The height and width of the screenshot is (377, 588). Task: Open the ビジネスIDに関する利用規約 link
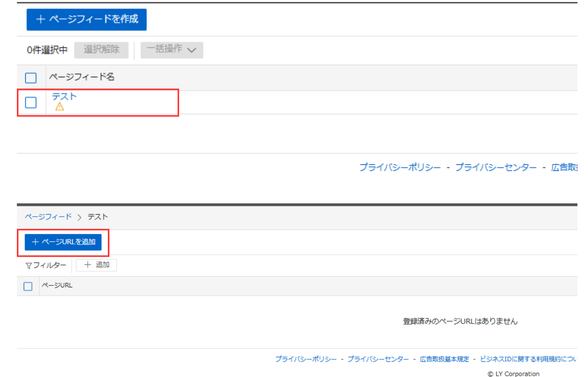tap(528, 359)
